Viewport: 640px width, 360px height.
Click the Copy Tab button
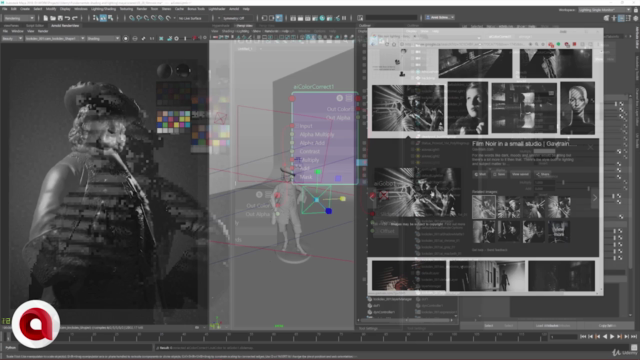[607, 326]
